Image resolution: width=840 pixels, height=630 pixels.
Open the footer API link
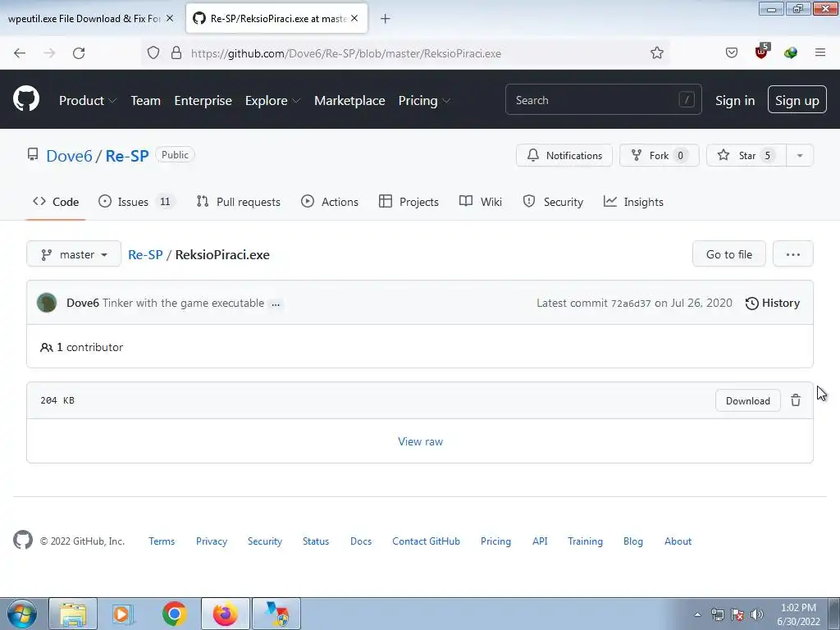(540, 541)
